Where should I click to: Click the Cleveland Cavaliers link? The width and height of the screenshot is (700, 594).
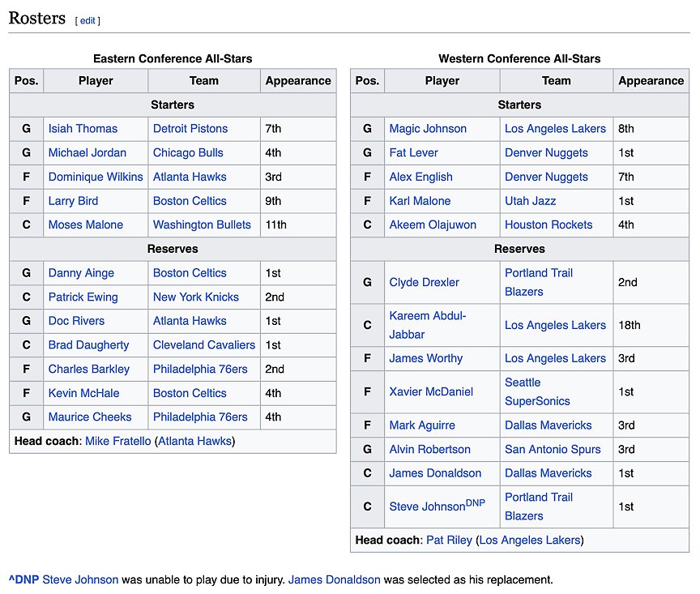[204, 344]
